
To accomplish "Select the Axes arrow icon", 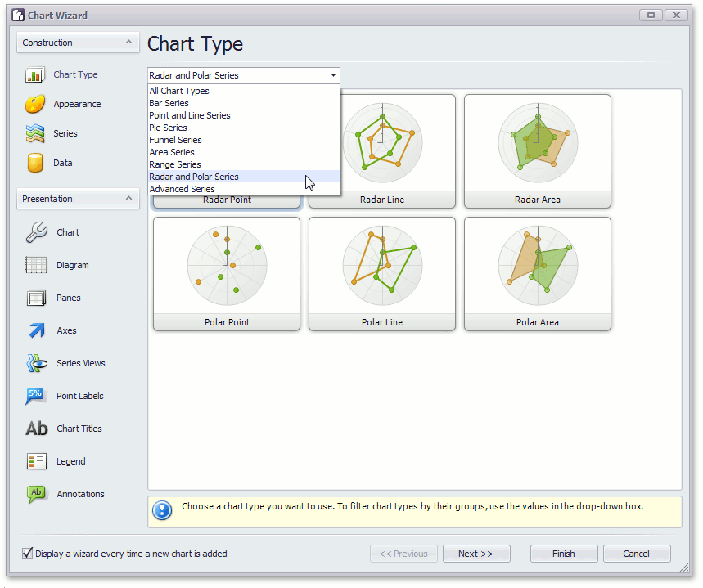I will (x=37, y=331).
